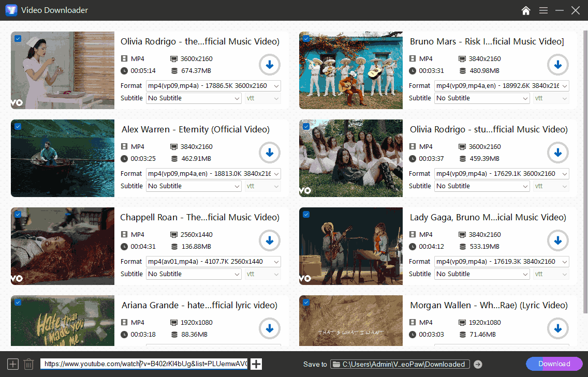Uncheck Olivia Rodrigo 00:05:14 video checkbox
Viewport: 588px width, 377px height.
(18, 39)
